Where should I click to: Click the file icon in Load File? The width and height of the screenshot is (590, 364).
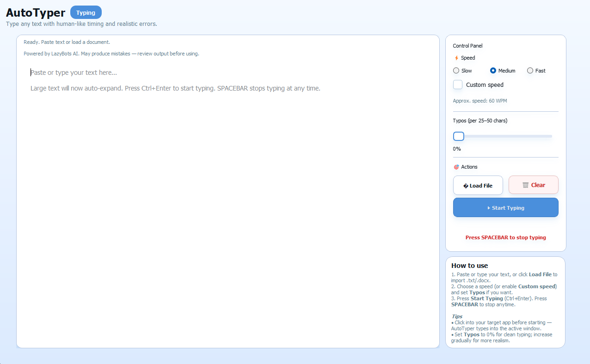pyautogui.click(x=466, y=186)
